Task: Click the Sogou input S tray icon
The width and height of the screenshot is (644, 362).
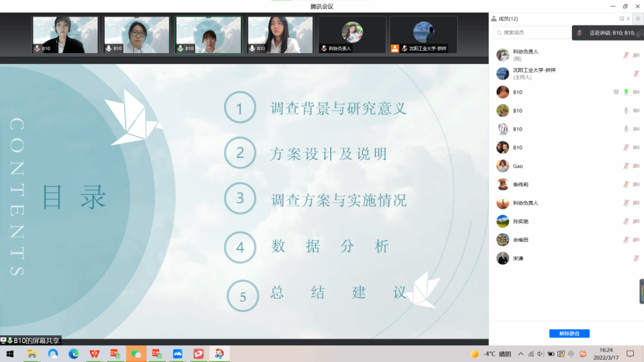Action: pos(583,354)
